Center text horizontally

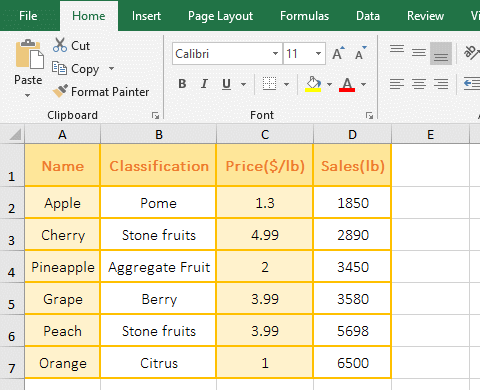pyautogui.click(x=419, y=84)
